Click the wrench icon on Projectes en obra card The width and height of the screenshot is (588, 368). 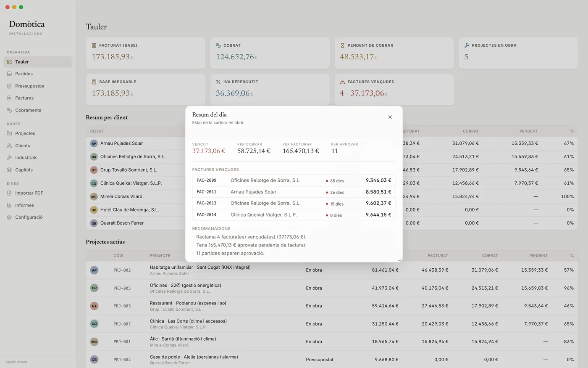(x=467, y=45)
